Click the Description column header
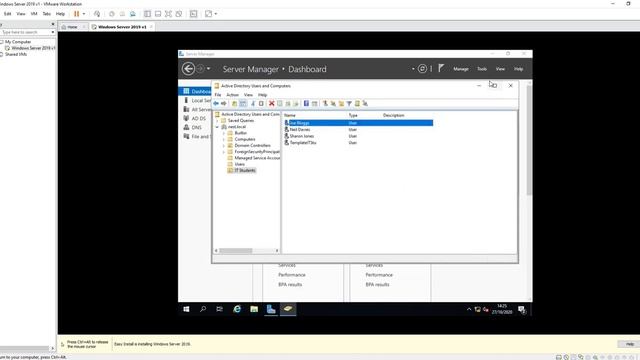This screenshot has height=360, width=640. [x=393, y=115]
